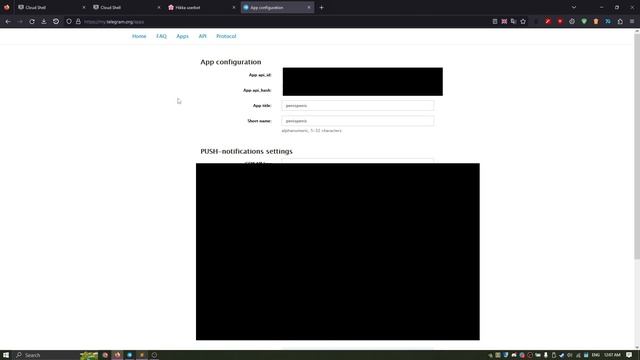Viewport: 640px width, 360px height.
Task: Bookmark this page with the star
Action: click(523, 22)
